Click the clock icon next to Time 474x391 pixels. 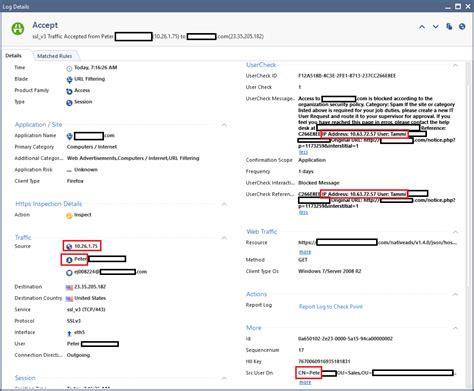coord(69,68)
